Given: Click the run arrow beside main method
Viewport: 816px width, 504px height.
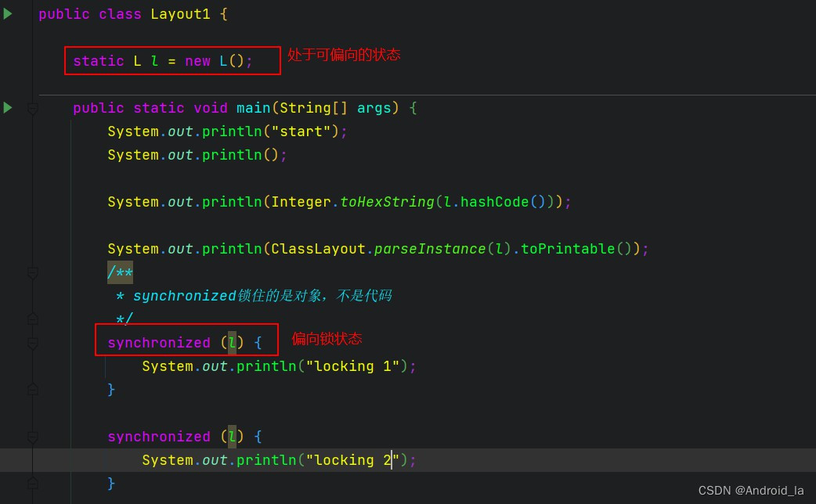Looking at the screenshot, I should click(x=8, y=107).
